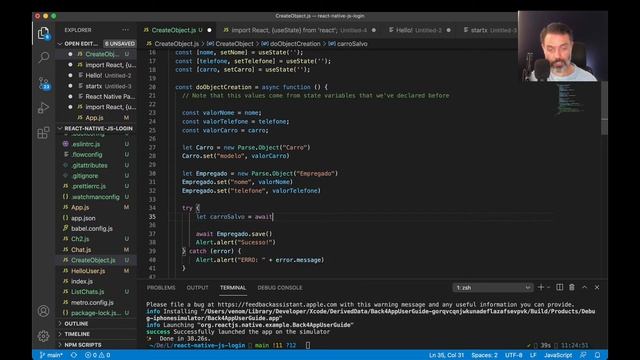Open notifications bell in status bar

click(x=598, y=355)
